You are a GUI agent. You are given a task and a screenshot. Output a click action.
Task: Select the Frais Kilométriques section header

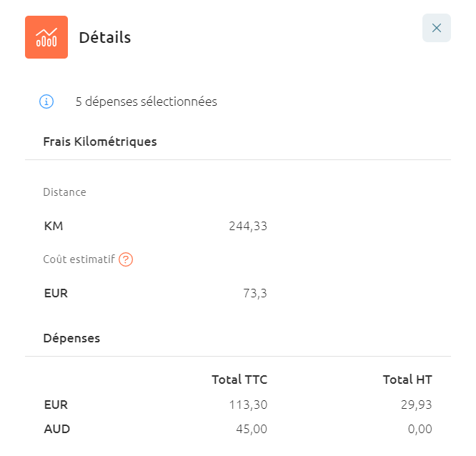coord(100,142)
